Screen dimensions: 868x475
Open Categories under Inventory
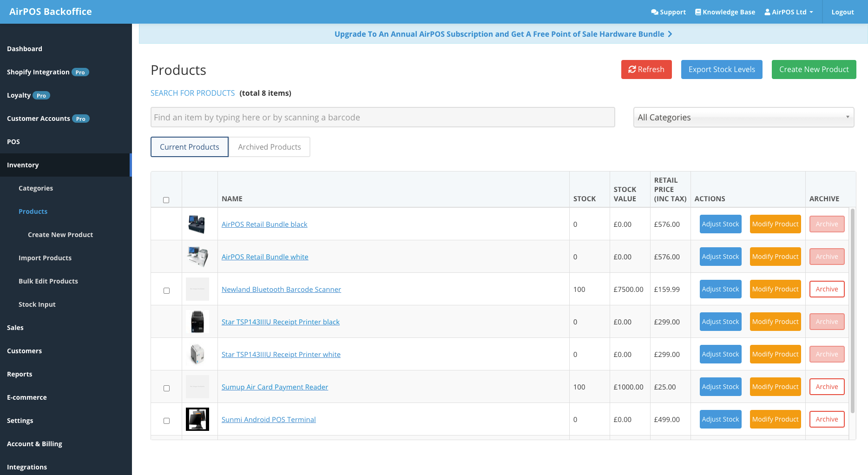(36, 188)
